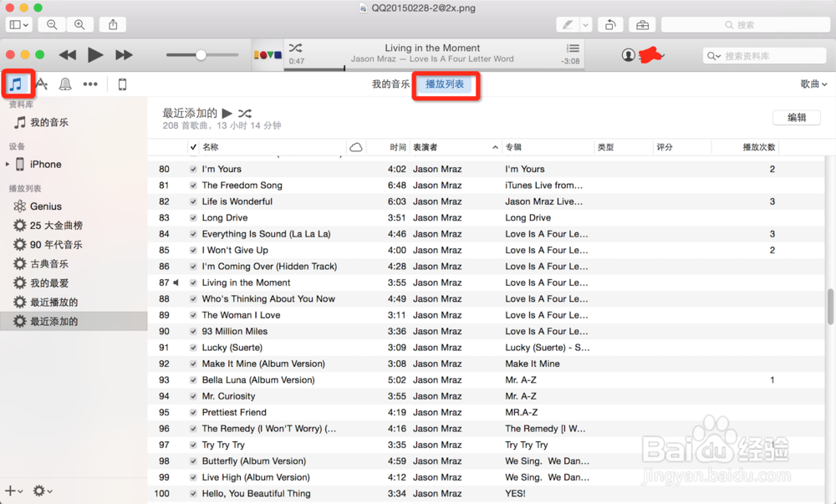Open Preview markup pen tool
The image size is (836, 504).
coord(568,24)
